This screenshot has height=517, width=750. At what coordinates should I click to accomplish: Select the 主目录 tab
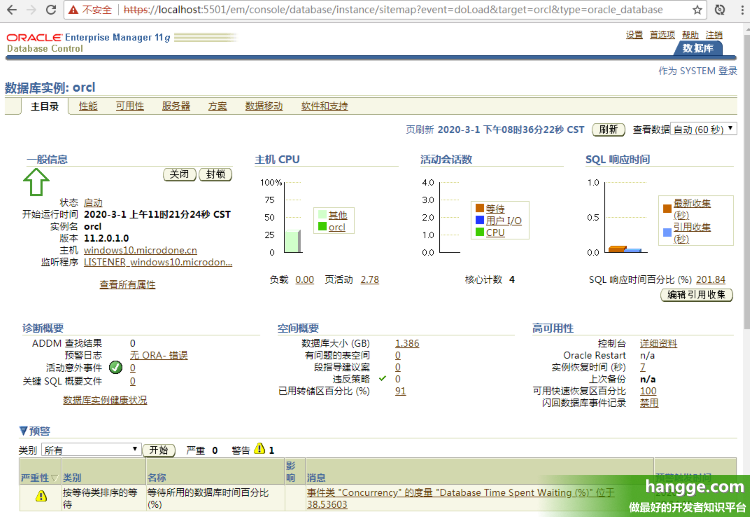(44, 106)
